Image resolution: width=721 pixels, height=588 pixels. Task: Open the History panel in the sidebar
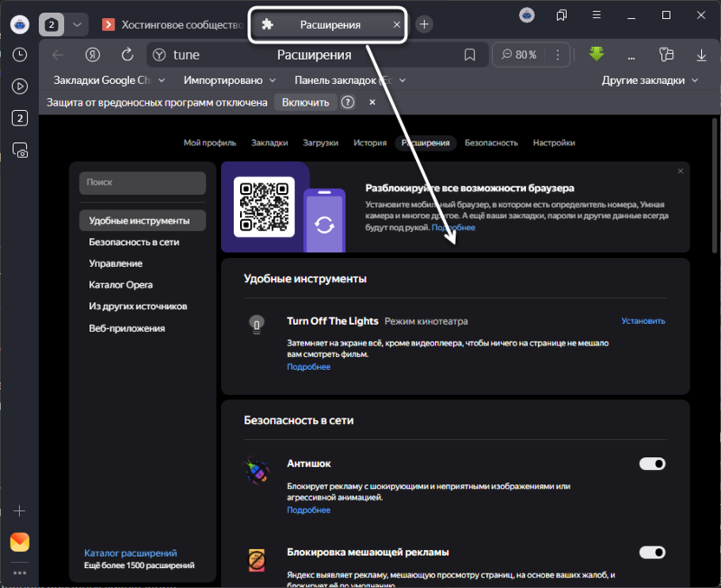click(19, 55)
